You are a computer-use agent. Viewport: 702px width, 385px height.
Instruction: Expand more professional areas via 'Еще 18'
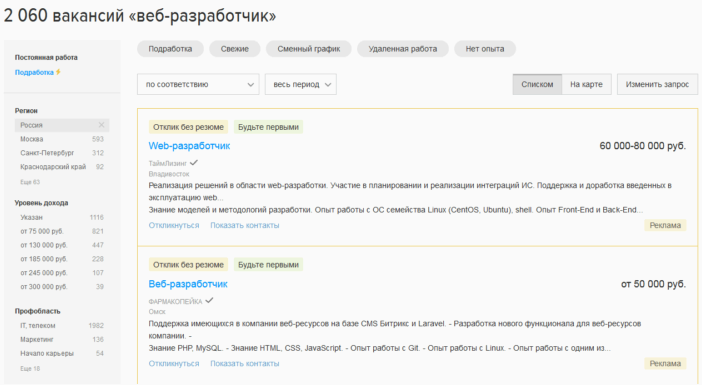click(x=30, y=368)
